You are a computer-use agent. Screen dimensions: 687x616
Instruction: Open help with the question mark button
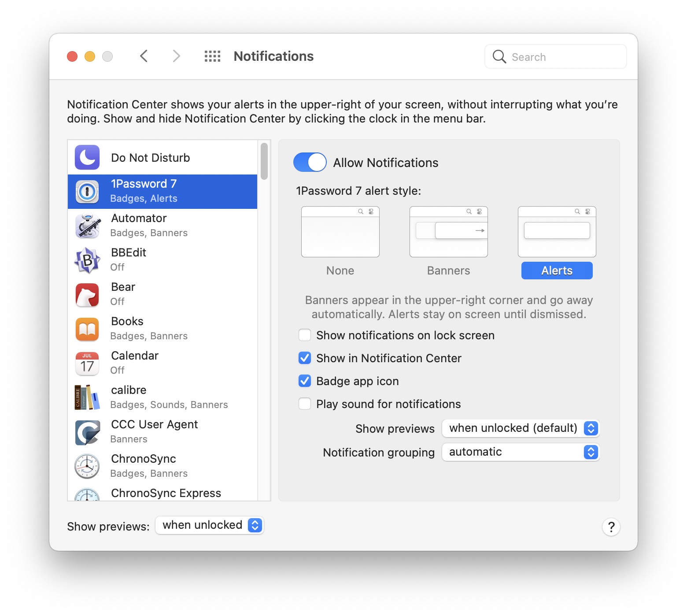(x=611, y=527)
